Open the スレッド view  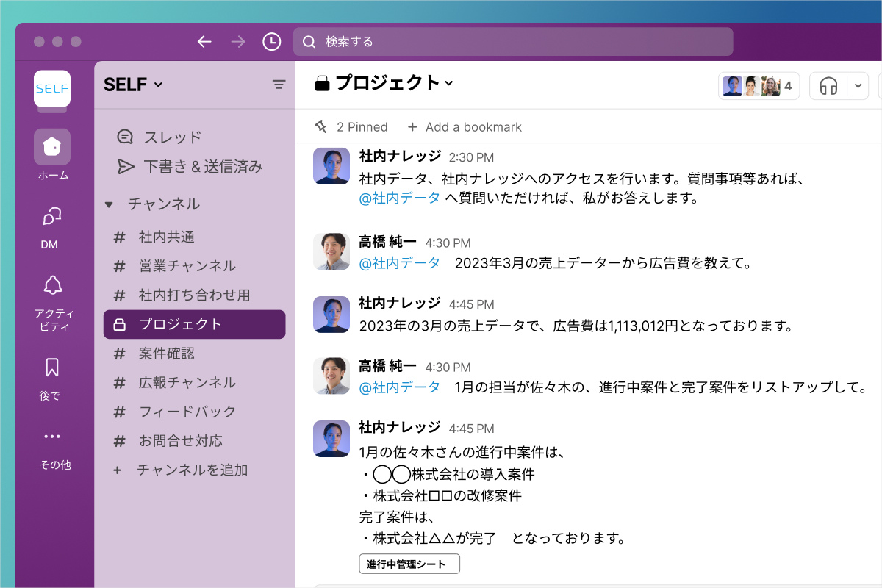pos(159,137)
